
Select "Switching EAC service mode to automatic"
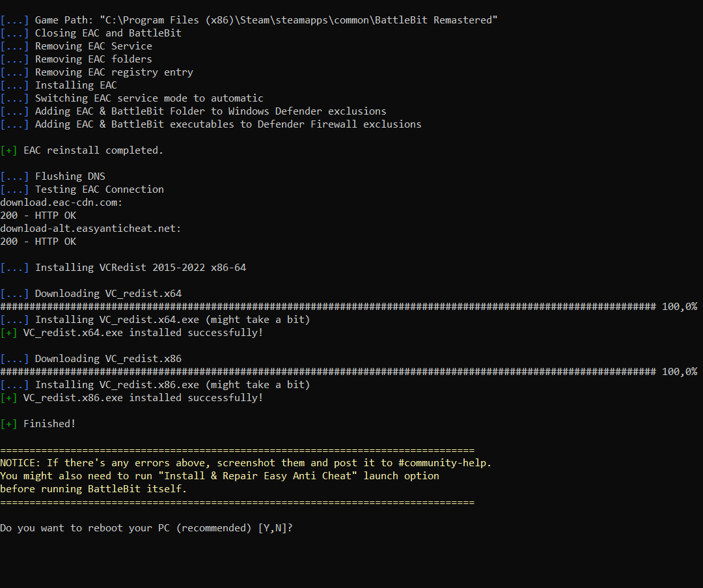pyautogui.click(x=149, y=98)
